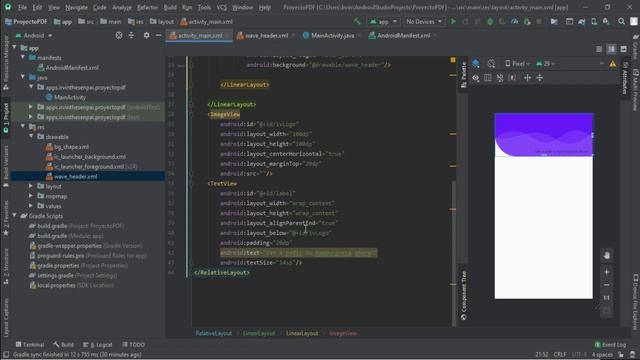This screenshot has height=360, width=640.
Task: Click the vertical guidelines icon in preview toolbar
Action: point(540,78)
